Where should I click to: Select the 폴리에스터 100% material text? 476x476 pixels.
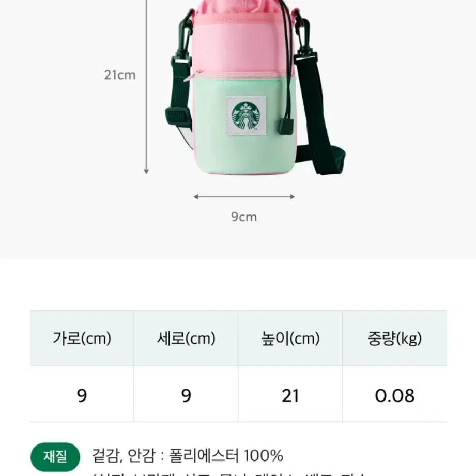[x=226, y=455]
